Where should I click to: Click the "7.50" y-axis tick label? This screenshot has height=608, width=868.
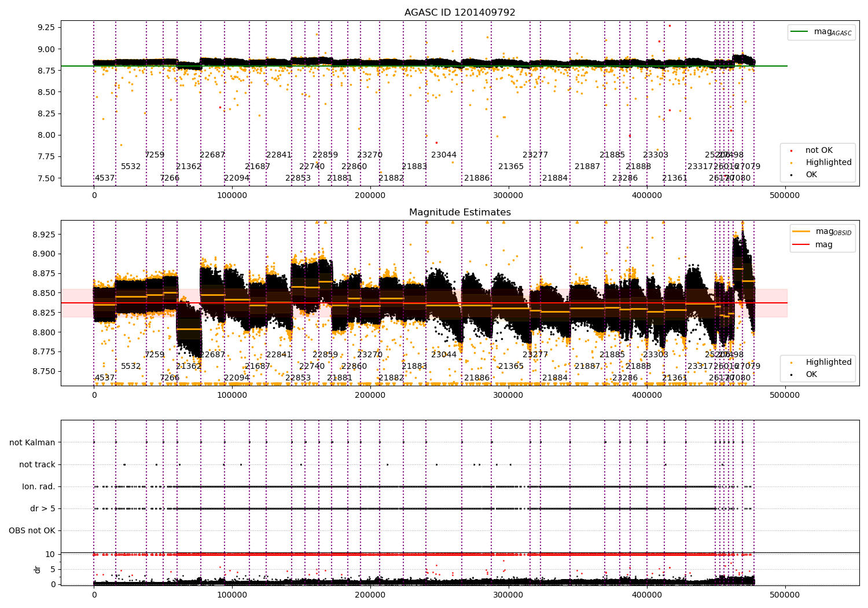pyautogui.click(x=46, y=178)
